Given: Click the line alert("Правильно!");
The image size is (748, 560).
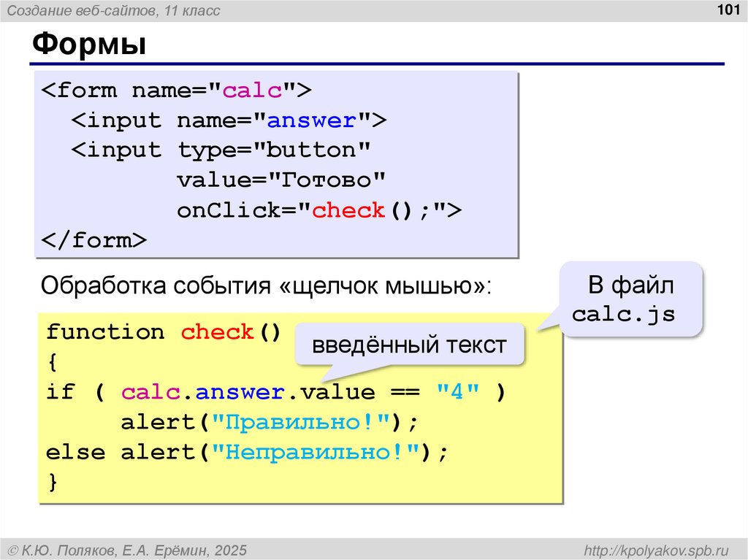Looking at the screenshot, I should click(x=270, y=422).
